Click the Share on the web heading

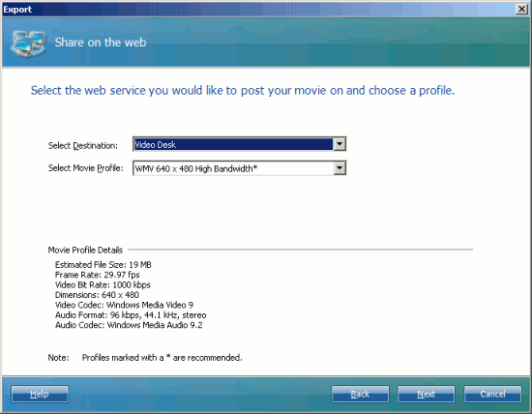(x=101, y=43)
